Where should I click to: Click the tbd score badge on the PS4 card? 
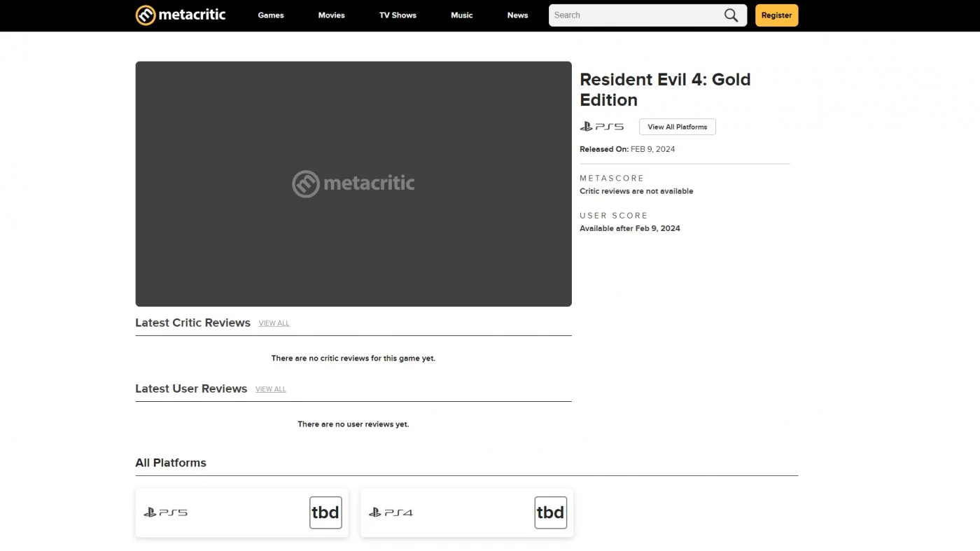click(x=550, y=512)
